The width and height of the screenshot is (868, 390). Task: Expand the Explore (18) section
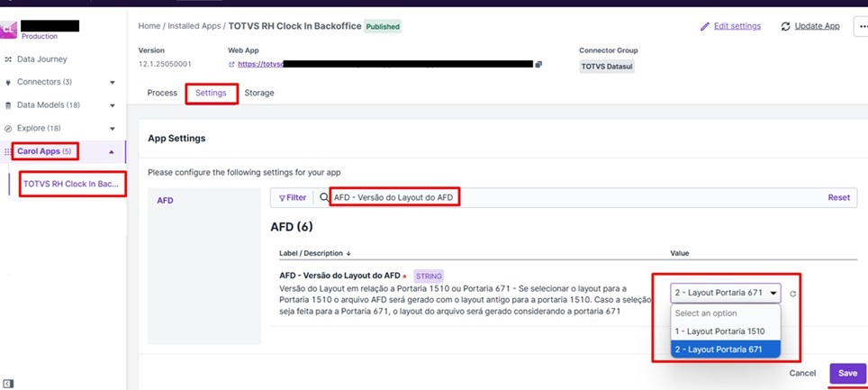(x=113, y=129)
